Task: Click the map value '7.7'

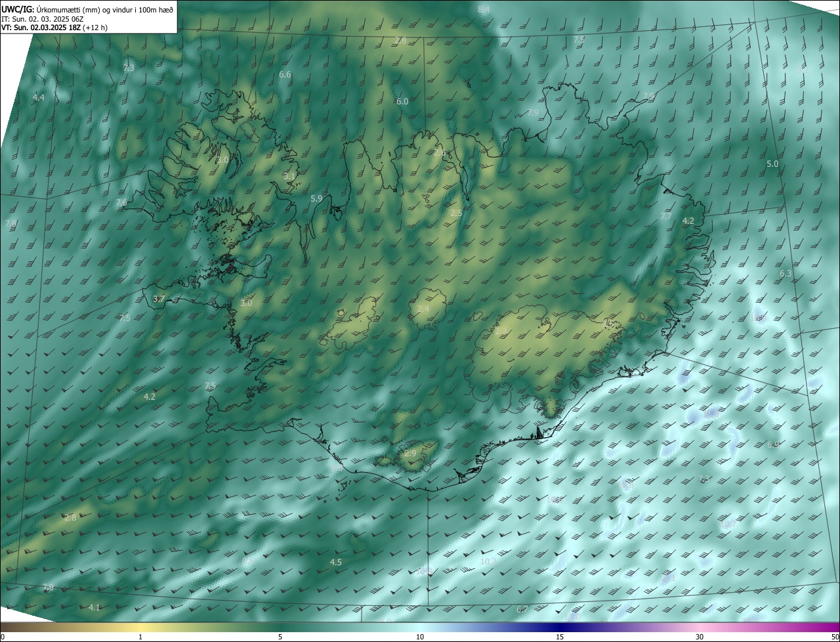Action: point(666,216)
